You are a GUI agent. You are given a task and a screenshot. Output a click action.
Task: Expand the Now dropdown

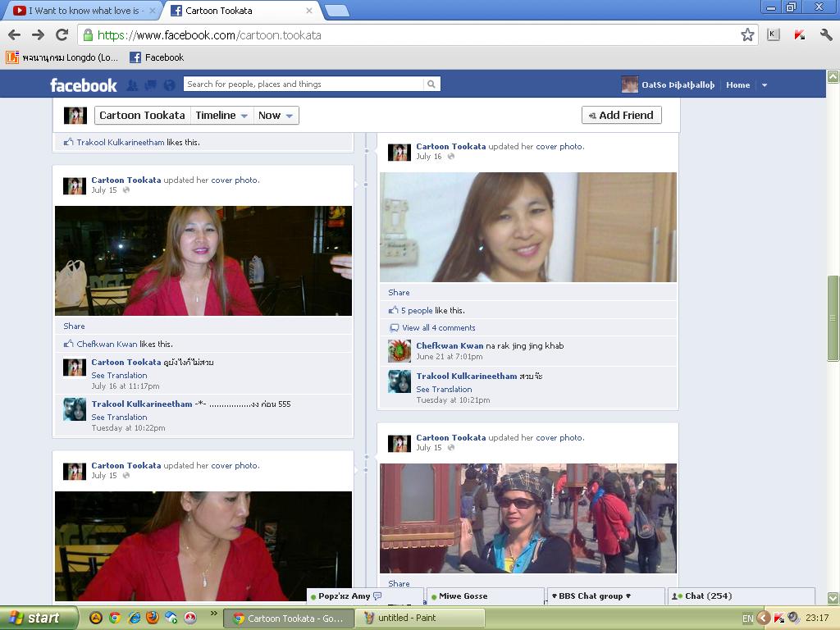[276, 115]
